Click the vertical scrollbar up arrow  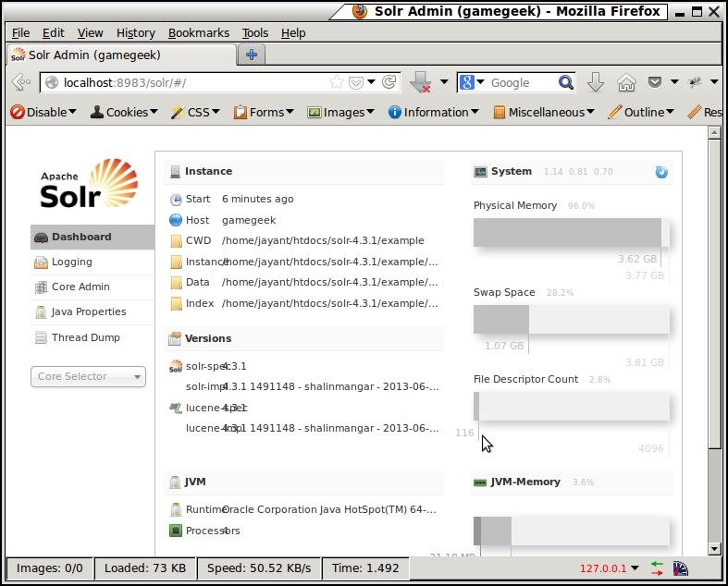click(x=714, y=133)
